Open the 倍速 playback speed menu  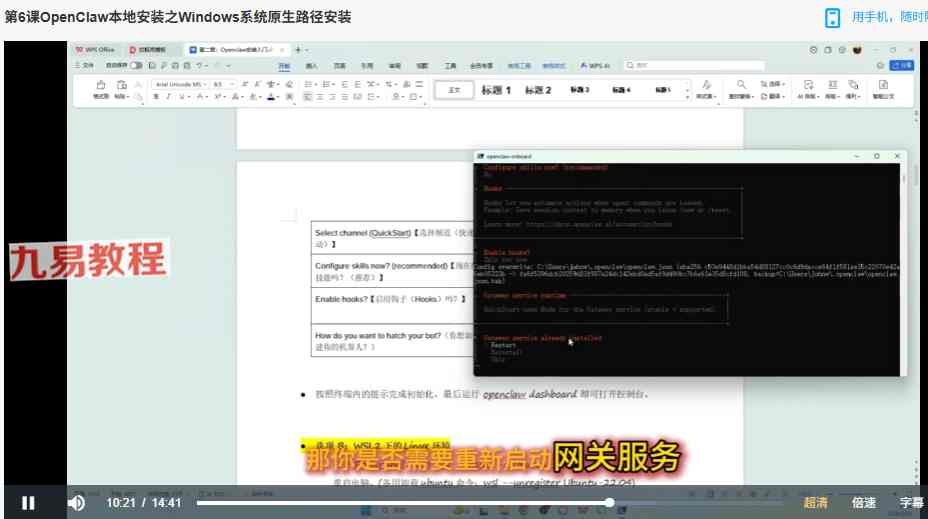click(863, 502)
